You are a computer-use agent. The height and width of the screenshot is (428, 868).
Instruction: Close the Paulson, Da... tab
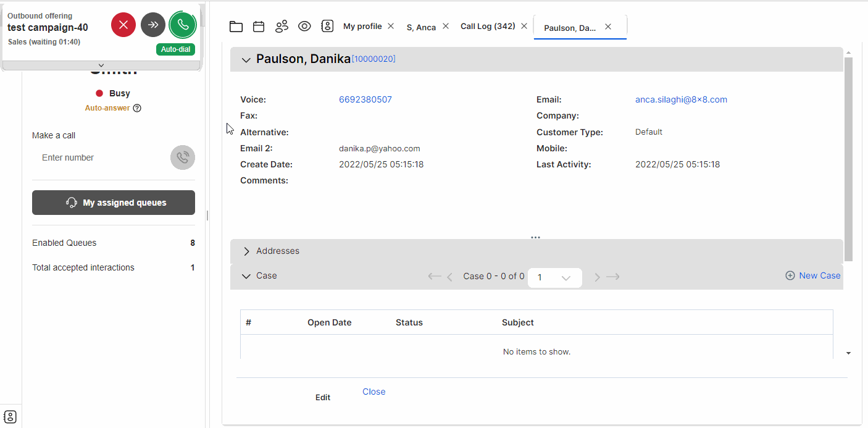608,27
